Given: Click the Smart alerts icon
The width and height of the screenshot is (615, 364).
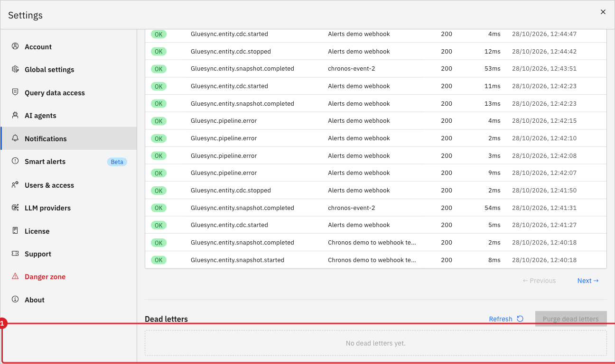Looking at the screenshot, I should 15,161.
